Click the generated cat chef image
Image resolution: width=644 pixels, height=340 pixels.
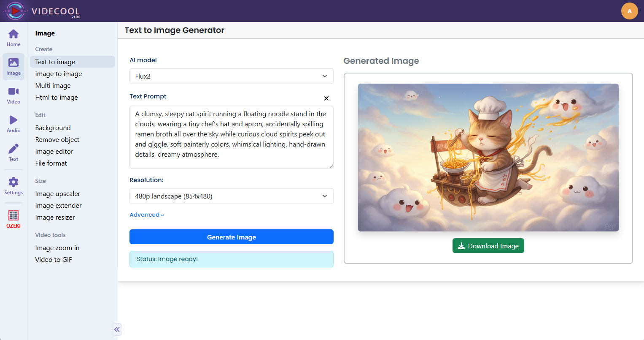[x=488, y=158]
